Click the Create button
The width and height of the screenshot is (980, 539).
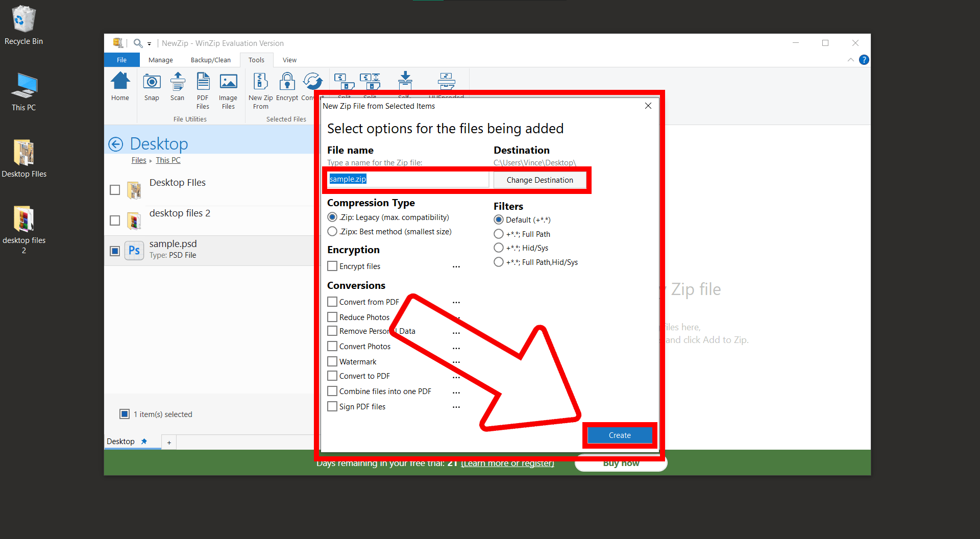(619, 435)
